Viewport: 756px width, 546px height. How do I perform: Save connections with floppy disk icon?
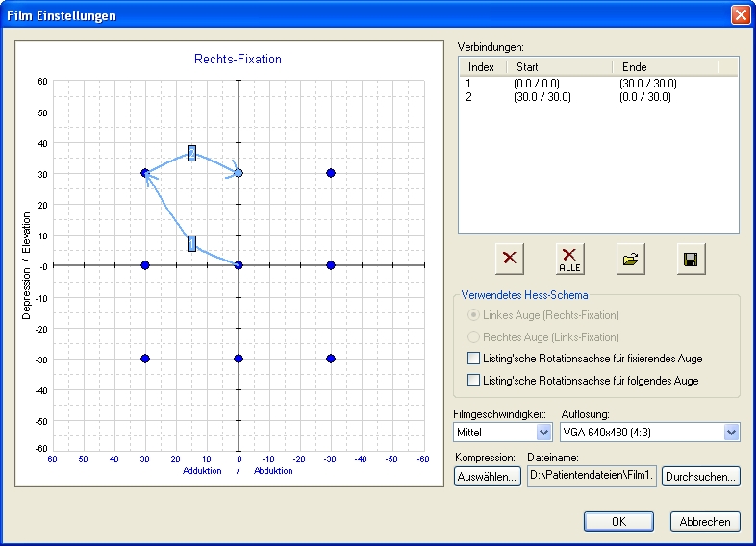pos(691,259)
